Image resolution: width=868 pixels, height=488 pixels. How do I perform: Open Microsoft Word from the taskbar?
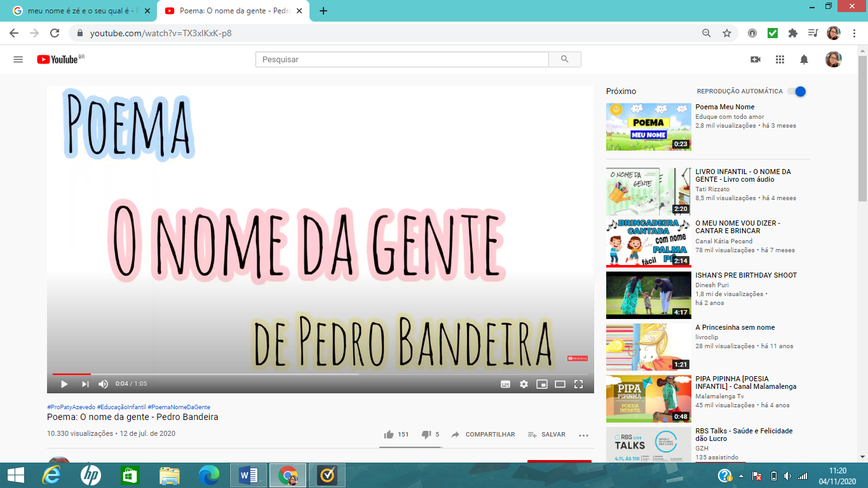[x=248, y=475]
